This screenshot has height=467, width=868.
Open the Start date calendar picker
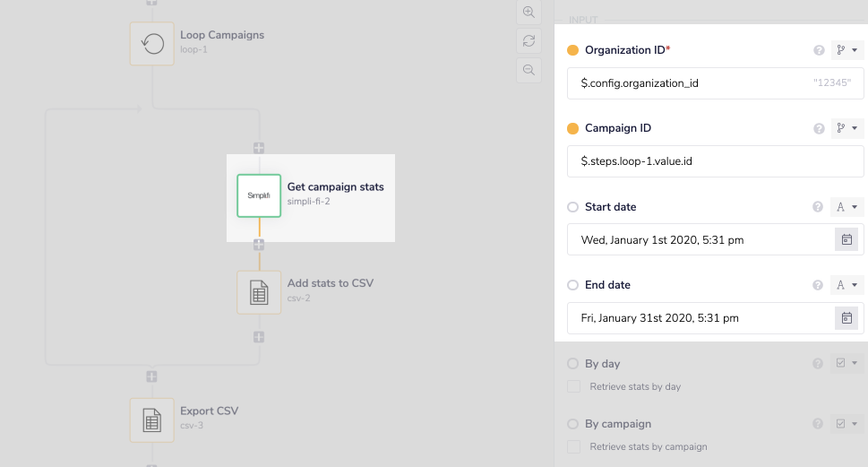point(846,239)
